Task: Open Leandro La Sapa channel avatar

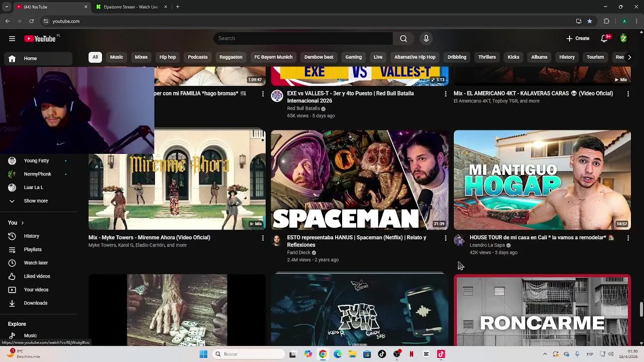Action: tap(460, 240)
